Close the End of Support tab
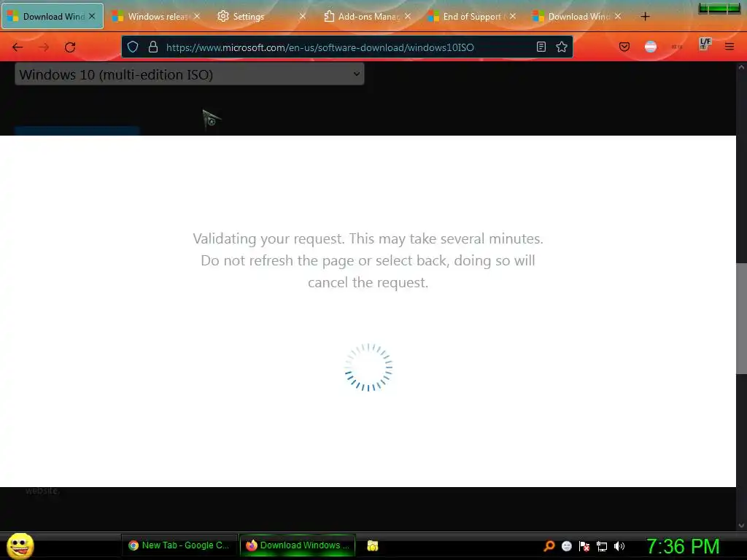 (x=513, y=16)
